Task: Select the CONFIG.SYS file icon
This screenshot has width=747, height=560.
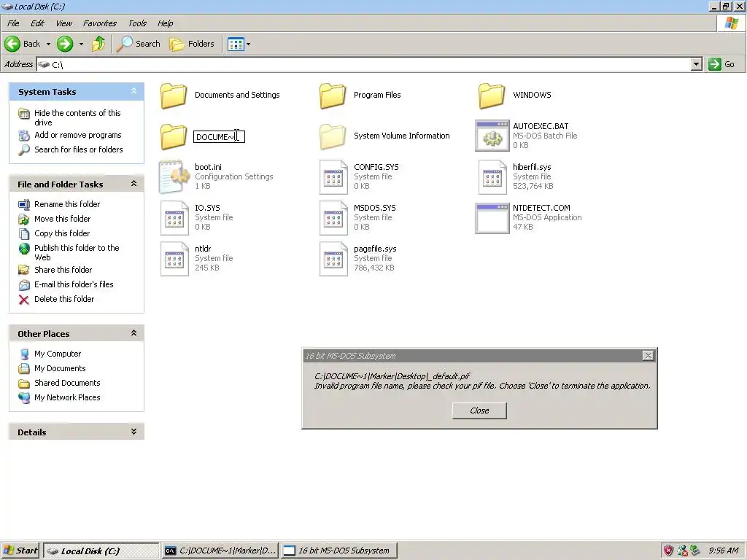Action: click(333, 177)
